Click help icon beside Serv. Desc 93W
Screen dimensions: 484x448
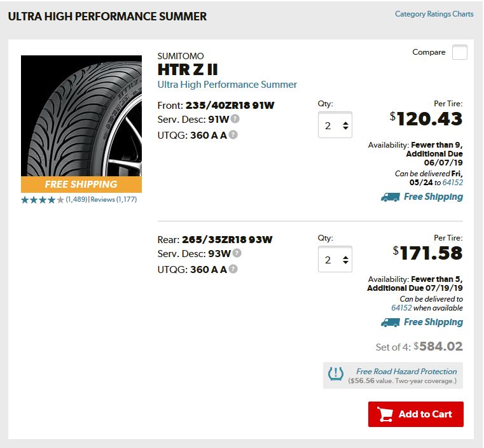point(237,253)
